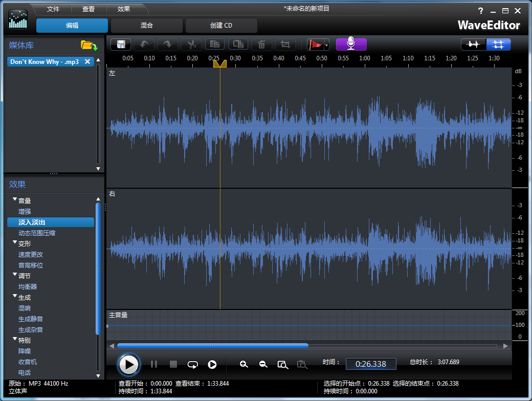Image resolution: width=532 pixels, height=401 pixels.
Task: Open the flag marker dropdown arrow
Action: 326,44
